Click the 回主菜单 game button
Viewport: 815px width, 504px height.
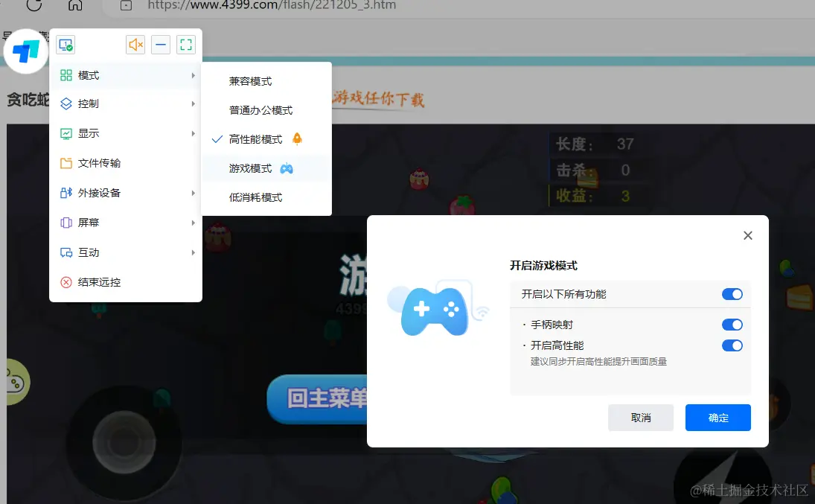point(318,399)
